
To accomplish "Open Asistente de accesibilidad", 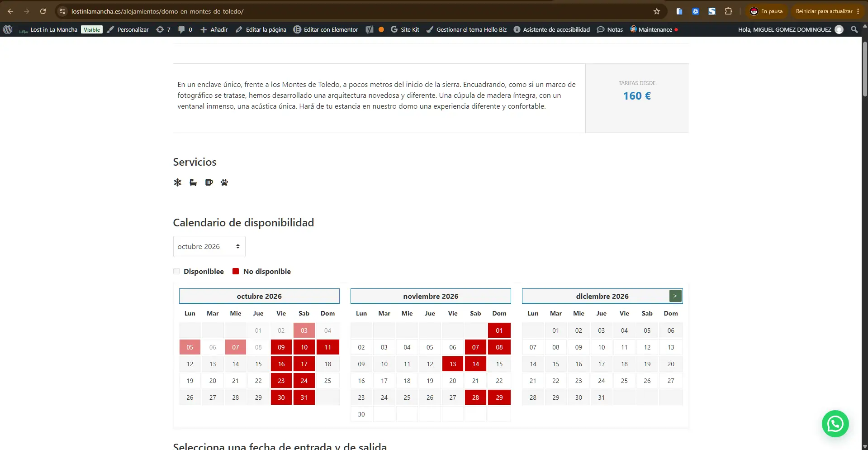I will [551, 29].
